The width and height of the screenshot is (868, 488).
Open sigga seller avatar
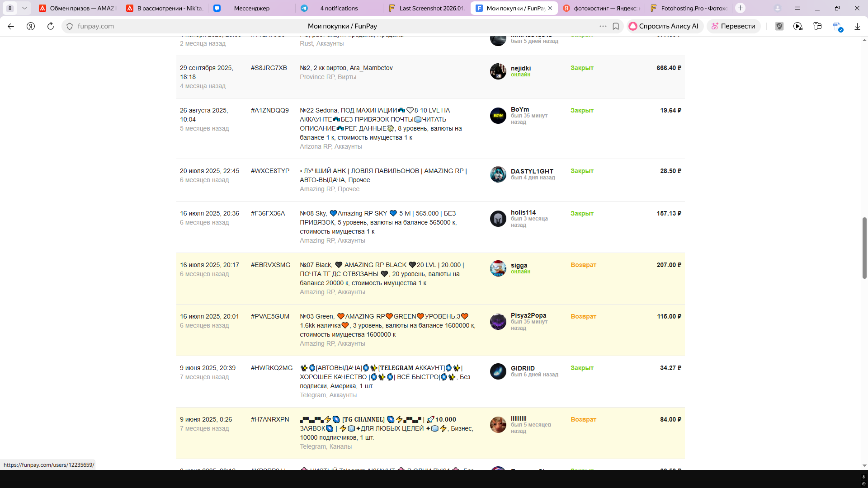[x=498, y=268]
